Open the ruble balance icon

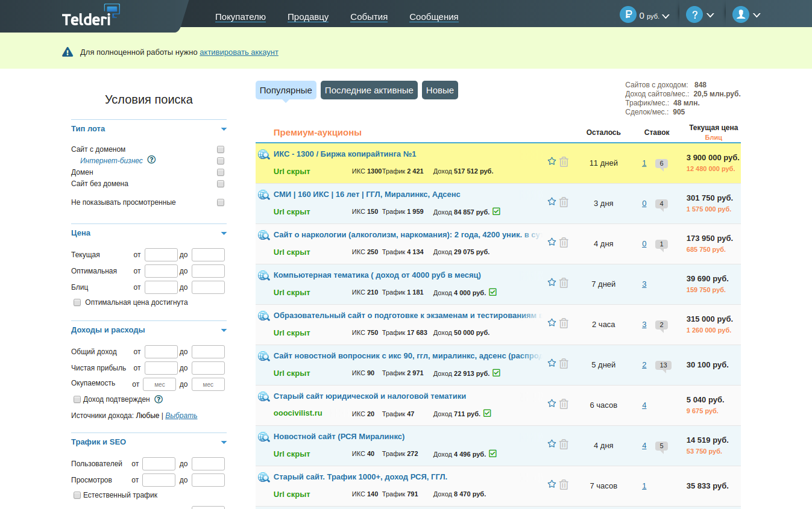click(628, 15)
